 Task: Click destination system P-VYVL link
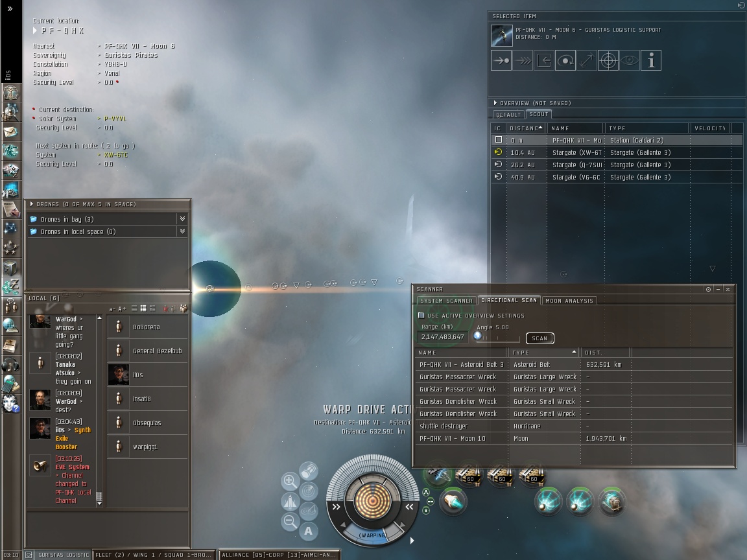click(115, 119)
